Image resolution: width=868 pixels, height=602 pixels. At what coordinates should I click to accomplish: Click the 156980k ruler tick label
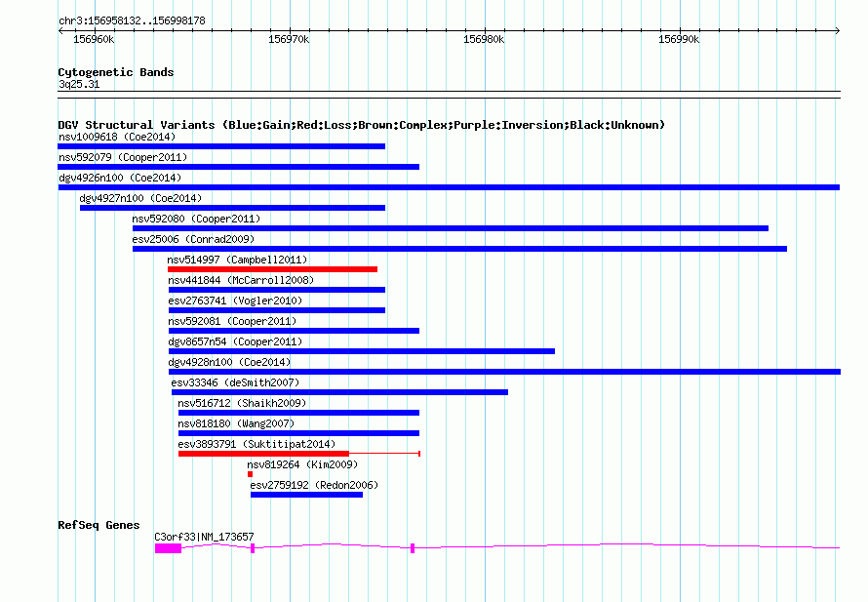484,39
